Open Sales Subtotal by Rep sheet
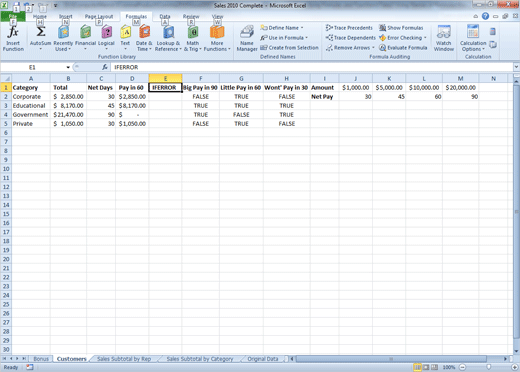The image size is (520, 372). tap(124, 359)
